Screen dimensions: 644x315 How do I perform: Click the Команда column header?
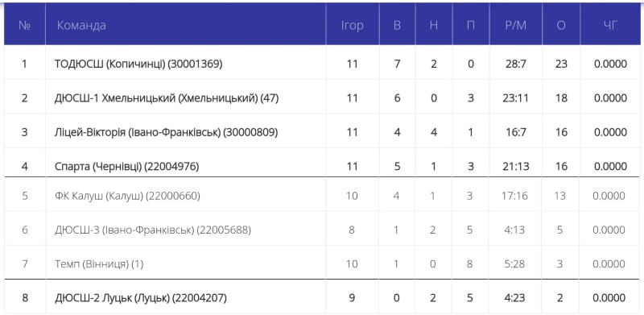click(x=81, y=26)
